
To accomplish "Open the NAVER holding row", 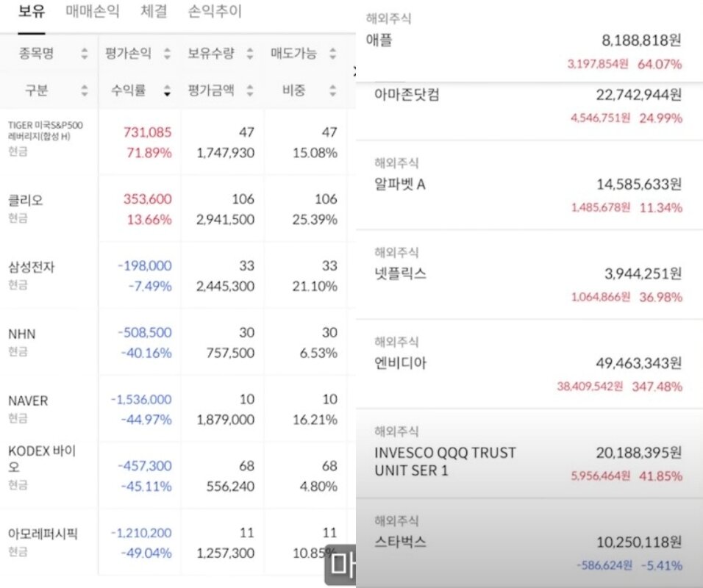I will 28,401.
